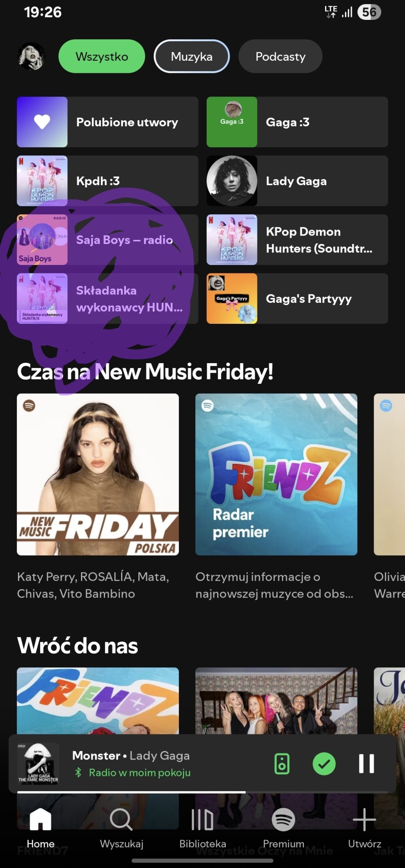
Task: Tap Radio w moim pokoju device label
Action: tap(139, 773)
